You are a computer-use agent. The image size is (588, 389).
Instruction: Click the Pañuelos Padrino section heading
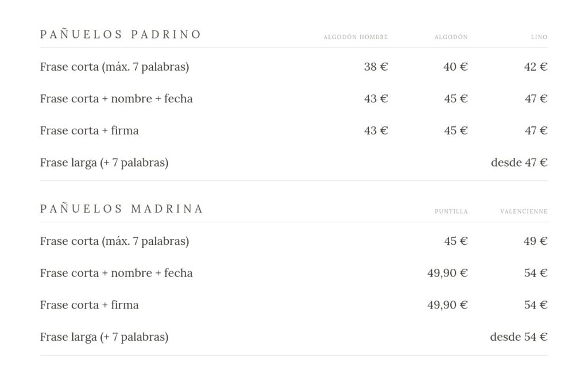[121, 34]
